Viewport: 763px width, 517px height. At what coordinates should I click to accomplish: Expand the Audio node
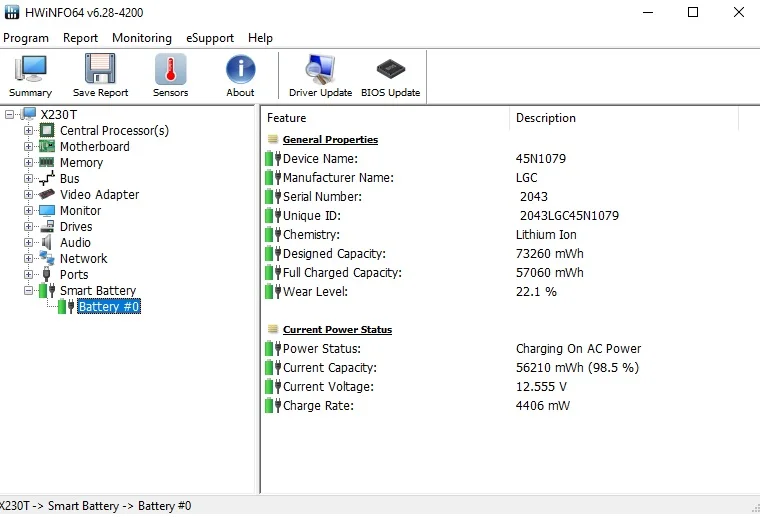[x=28, y=242]
